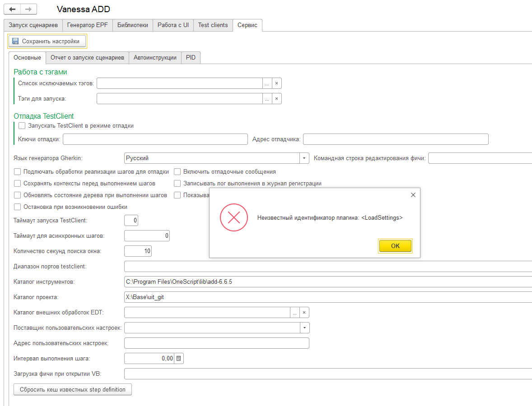Switch to the 'Работа с UI' tab
This screenshot has width=532, height=406.
pos(173,25)
